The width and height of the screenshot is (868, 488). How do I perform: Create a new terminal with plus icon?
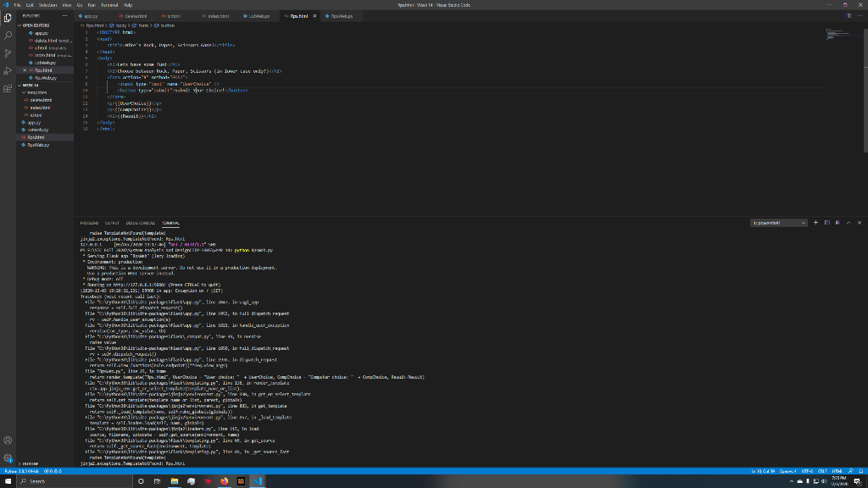click(815, 223)
